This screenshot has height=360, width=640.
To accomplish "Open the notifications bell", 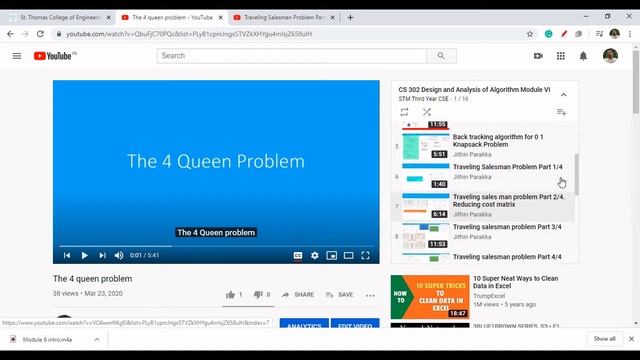I will point(583,56).
